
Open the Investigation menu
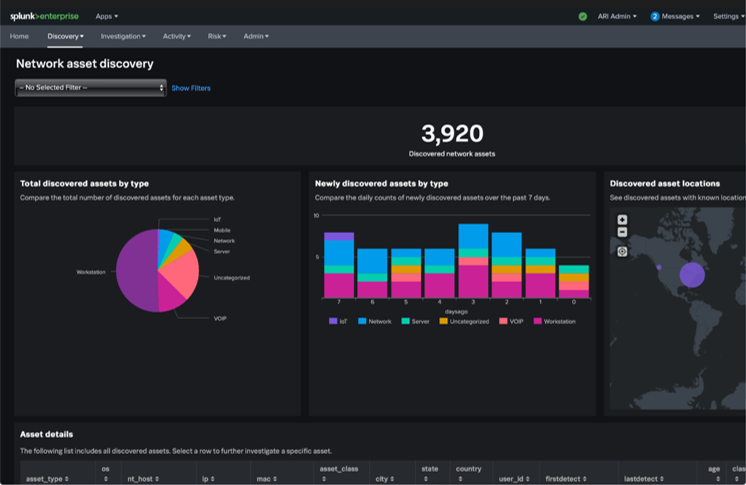[x=123, y=36]
